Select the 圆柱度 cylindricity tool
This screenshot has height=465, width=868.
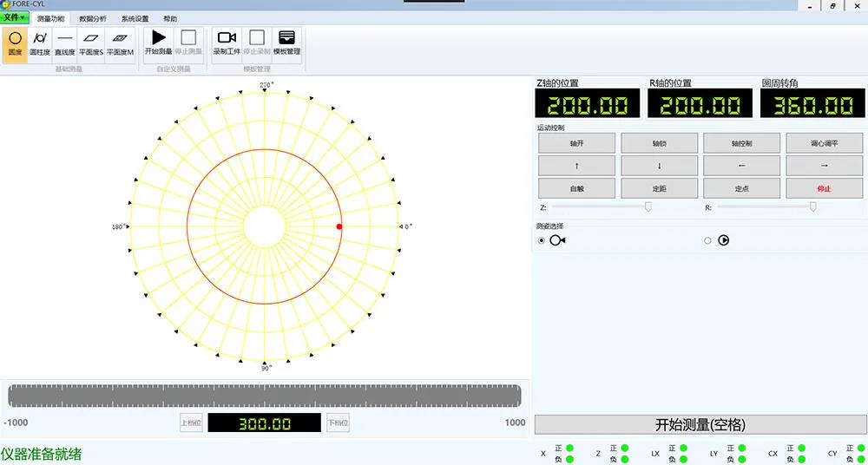[x=40, y=43]
